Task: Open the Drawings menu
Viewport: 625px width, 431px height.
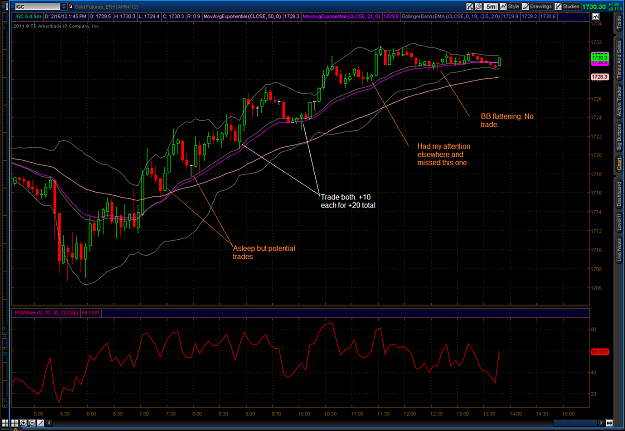Action: point(537,6)
